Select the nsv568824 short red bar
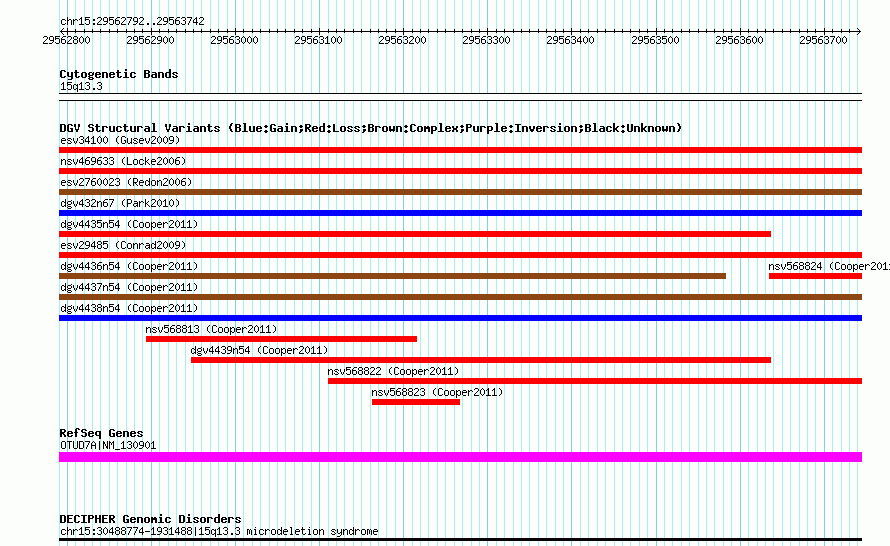 [x=816, y=276]
